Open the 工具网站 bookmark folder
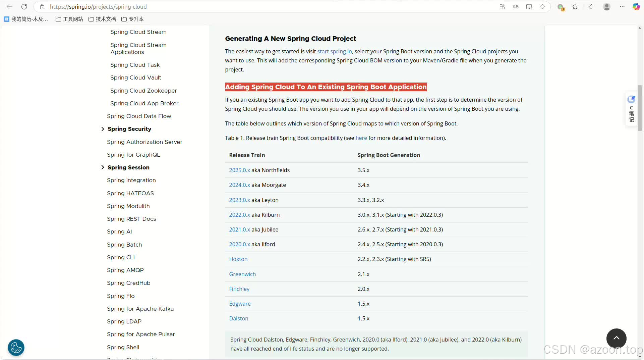The width and height of the screenshot is (644, 360). coord(69,19)
